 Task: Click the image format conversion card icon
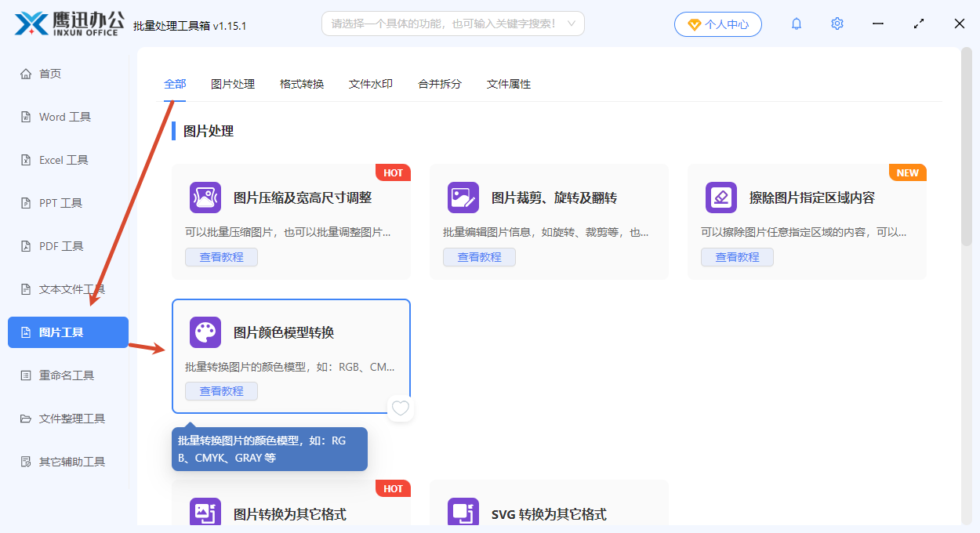(x=205, y=513)
